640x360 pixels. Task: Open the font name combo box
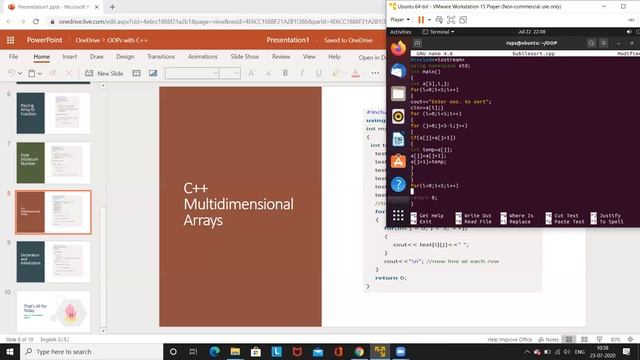coord(192,73)
